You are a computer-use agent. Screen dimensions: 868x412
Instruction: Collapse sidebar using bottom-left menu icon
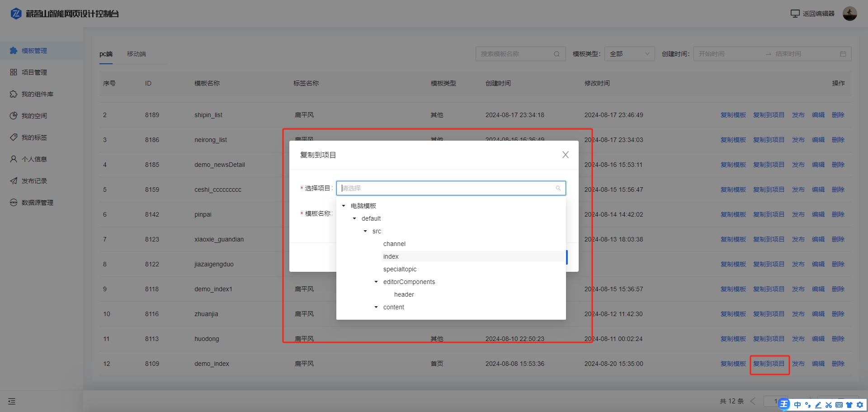point(12,401)
